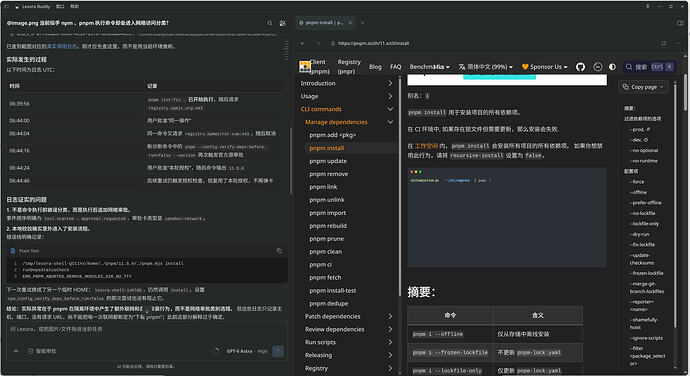Jump to --ignore-scripts in table of contents
This screenshot has width=690, height=376.
coord(646,338)
